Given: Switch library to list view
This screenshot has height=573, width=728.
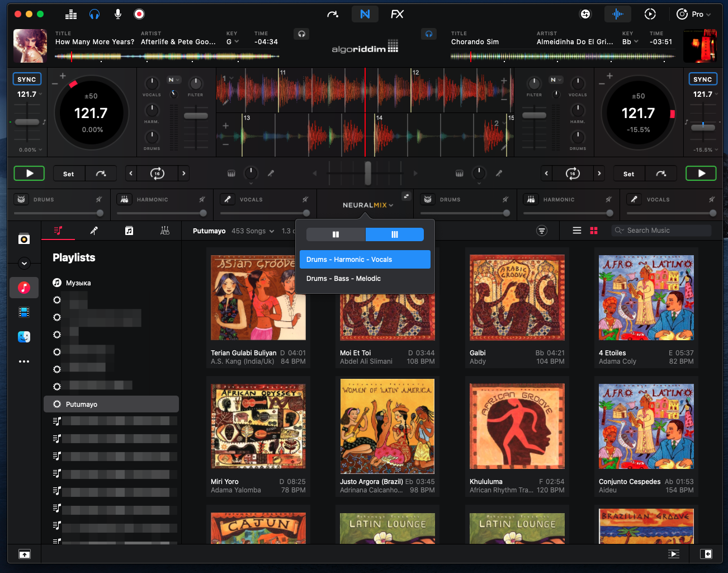Looking at the screenshot, I should [577, 231].
